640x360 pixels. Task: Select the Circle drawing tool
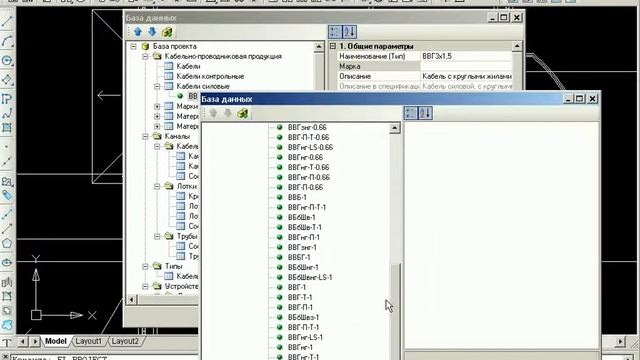tap(7, 61)
